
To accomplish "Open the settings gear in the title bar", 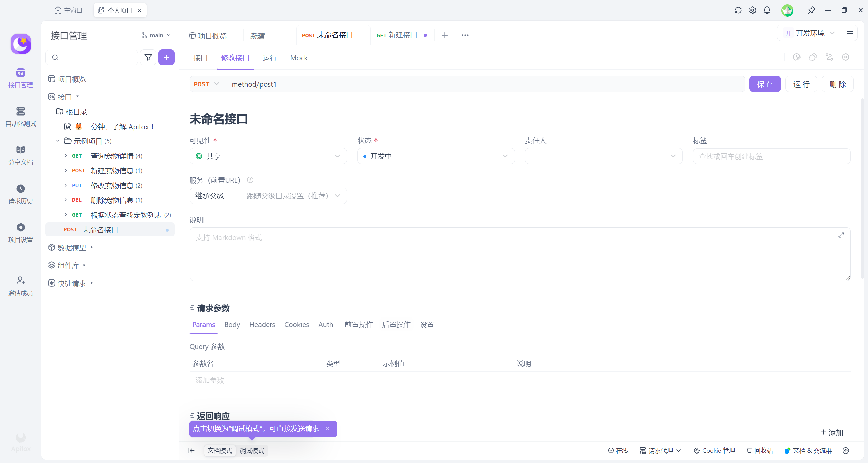I will (752, 10).
